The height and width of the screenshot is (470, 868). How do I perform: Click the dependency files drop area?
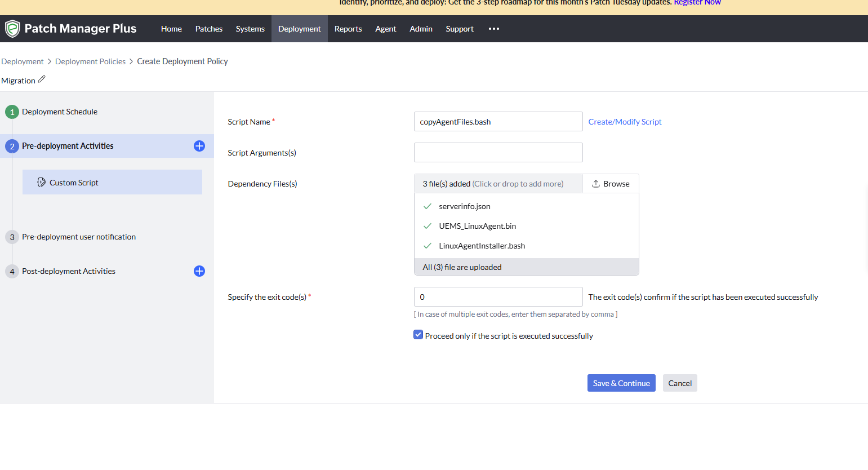click(498, 184)
